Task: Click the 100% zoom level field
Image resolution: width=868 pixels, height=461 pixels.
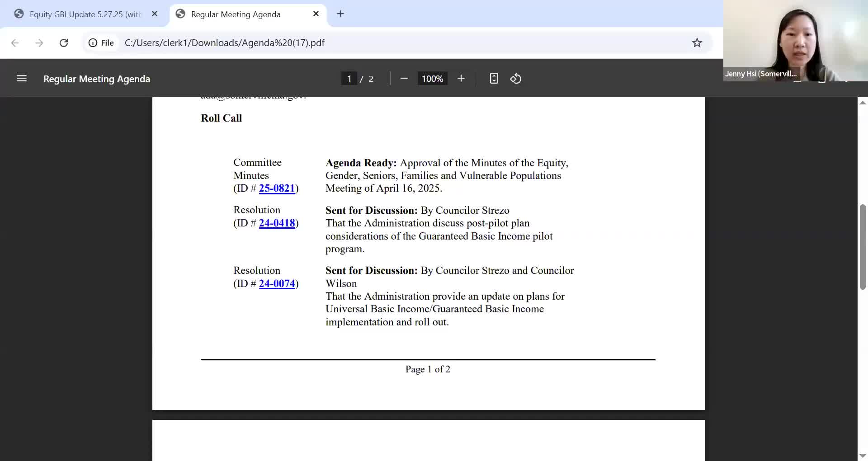Action: point(432,79)
